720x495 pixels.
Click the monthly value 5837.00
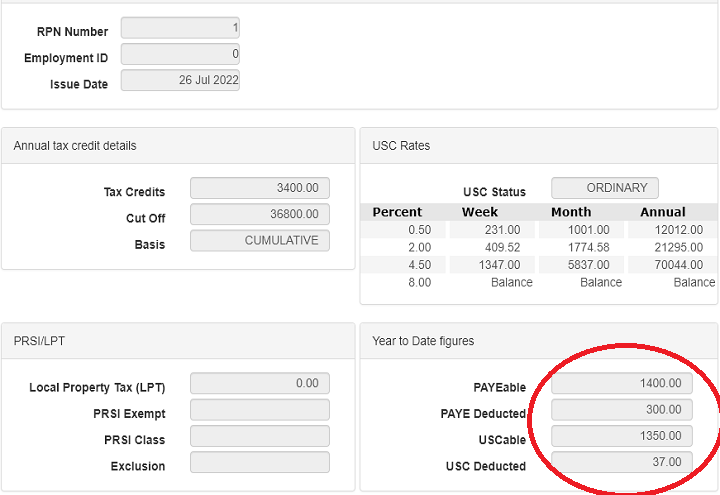point(589,265)
